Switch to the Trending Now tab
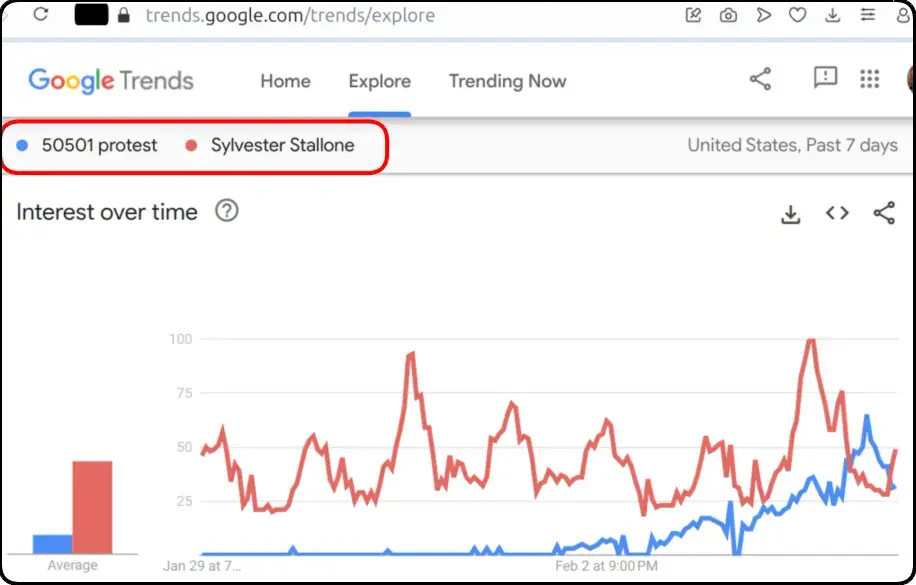This screenshot has width=916, height=585. coord(508,81)
